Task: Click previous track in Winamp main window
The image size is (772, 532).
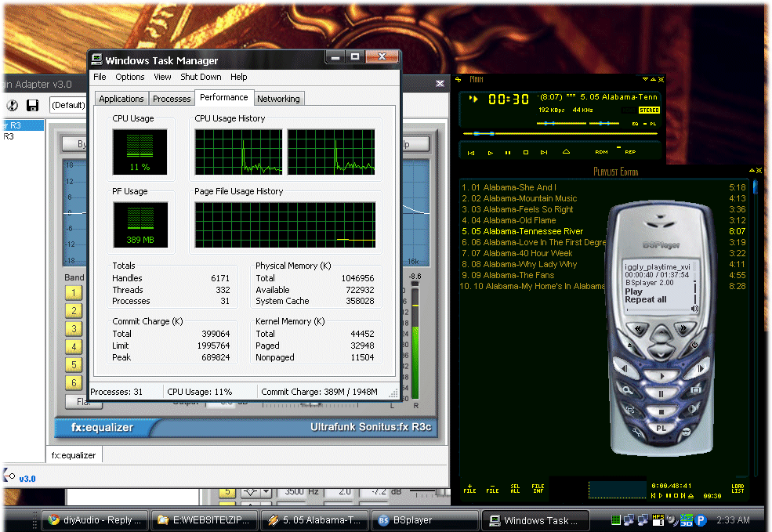Action: [471, 153]
